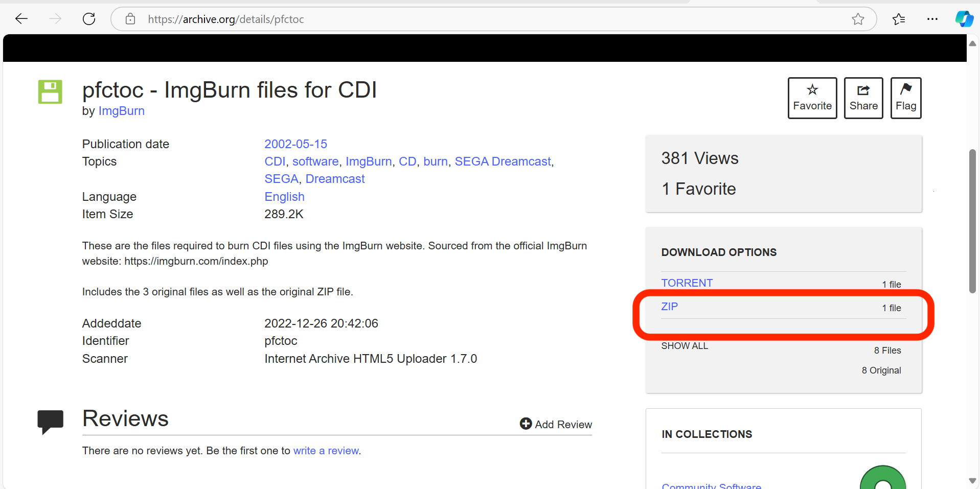Open the ImgBurn author link
Viewport: 980px width, 489px height.
click(121, 111)
